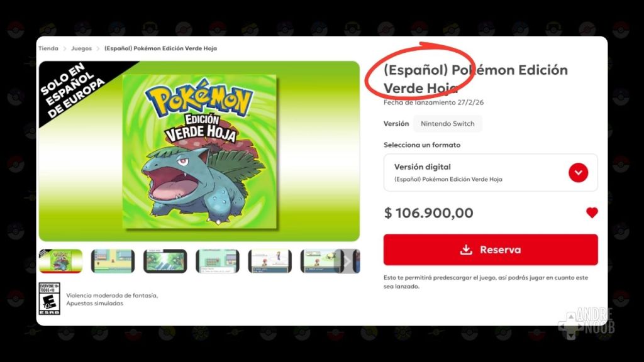Click the red Reserva button
644x362 pixels.
click(x=491, y=250)
